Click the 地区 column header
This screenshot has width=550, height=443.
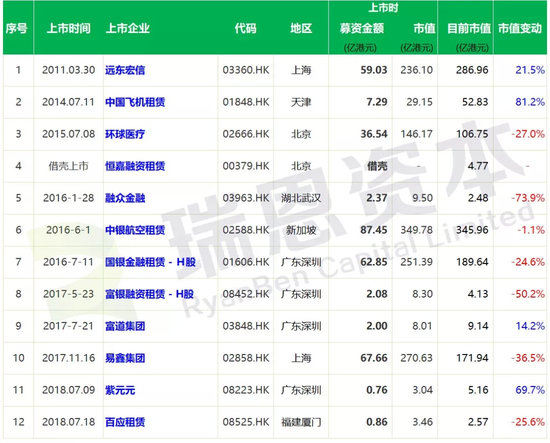[301, 28]
